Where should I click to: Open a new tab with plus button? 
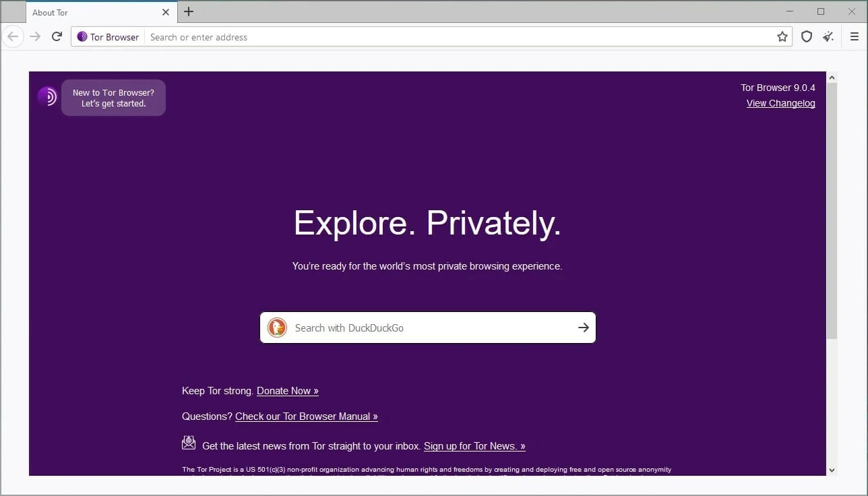[189, 11]
